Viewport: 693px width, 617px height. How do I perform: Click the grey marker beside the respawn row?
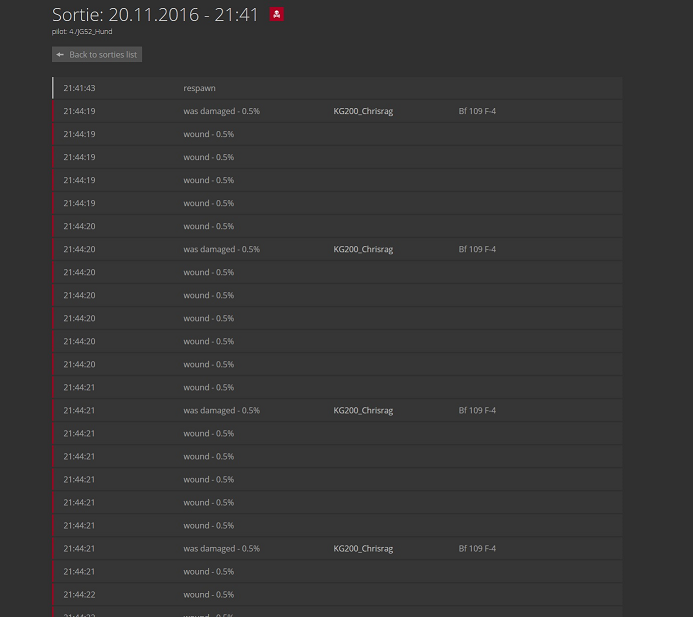click(53, 88)
